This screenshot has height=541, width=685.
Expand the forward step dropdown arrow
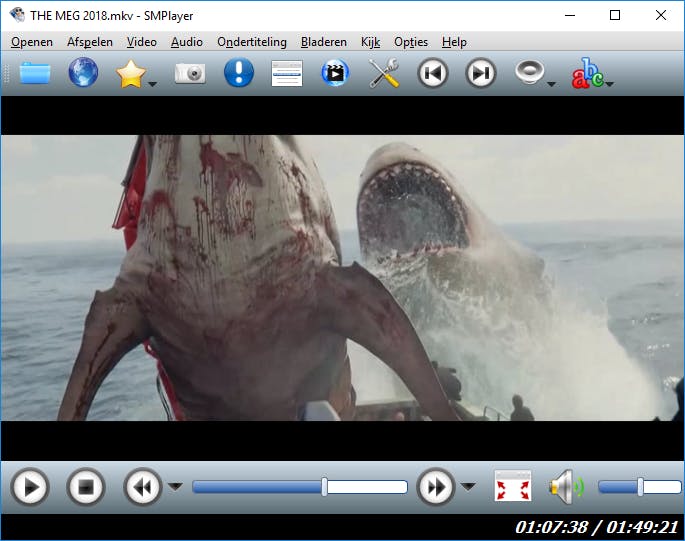(468, 486)
